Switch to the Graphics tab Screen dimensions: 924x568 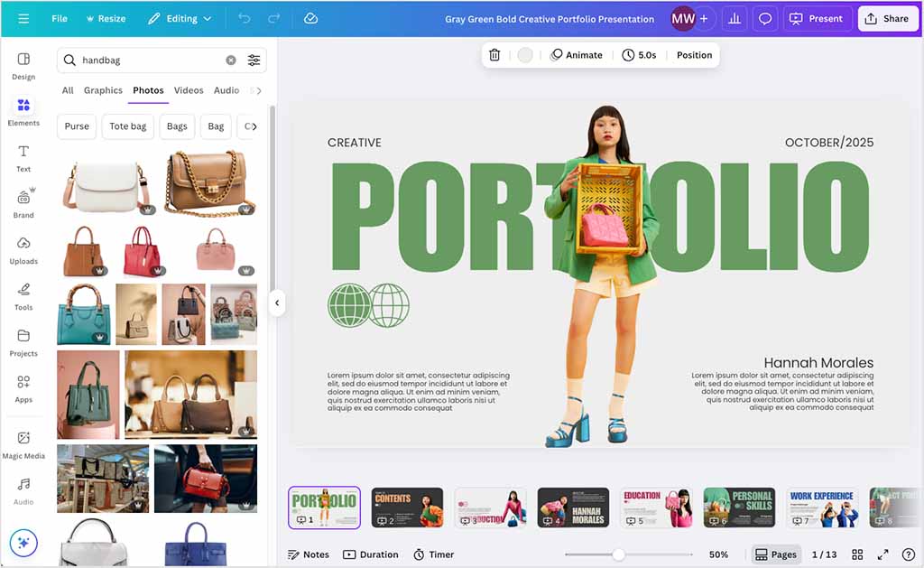tap(103, 90)
